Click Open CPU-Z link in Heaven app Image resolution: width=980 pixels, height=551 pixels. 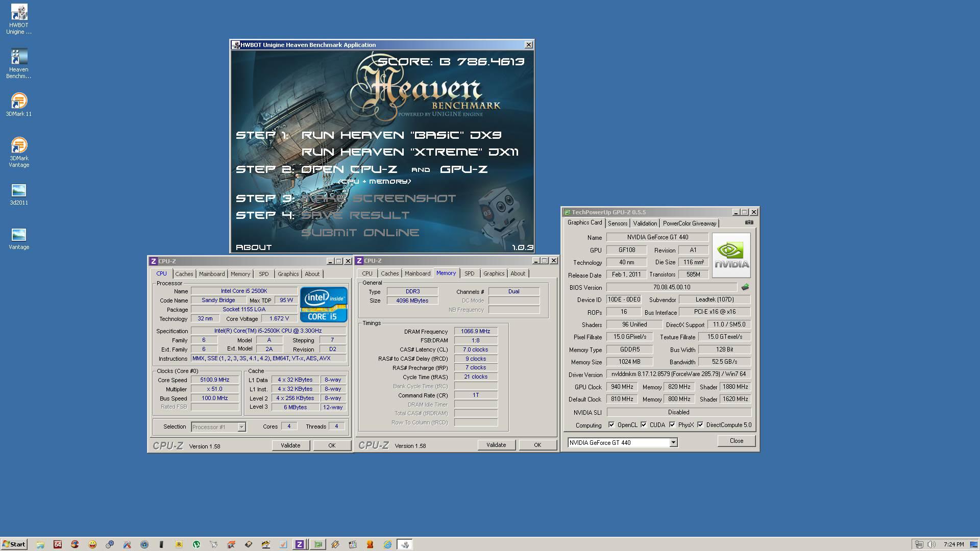pos(349,169)
